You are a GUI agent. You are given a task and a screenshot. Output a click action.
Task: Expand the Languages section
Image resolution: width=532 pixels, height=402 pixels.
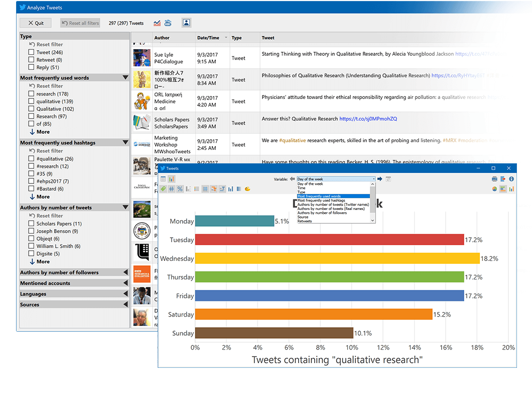pyautogui.click(x=125, y=293)
